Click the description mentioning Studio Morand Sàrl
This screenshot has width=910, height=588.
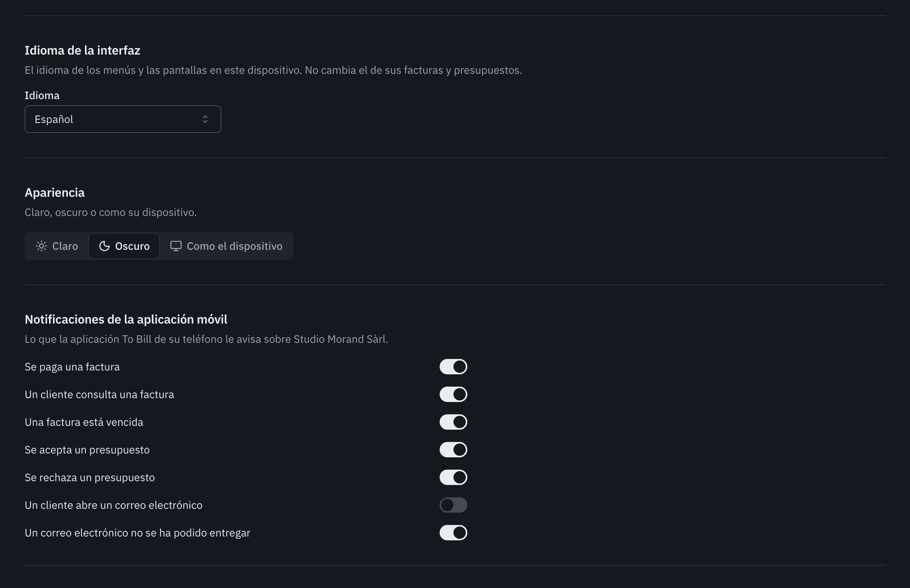click(x=206, y=339)
